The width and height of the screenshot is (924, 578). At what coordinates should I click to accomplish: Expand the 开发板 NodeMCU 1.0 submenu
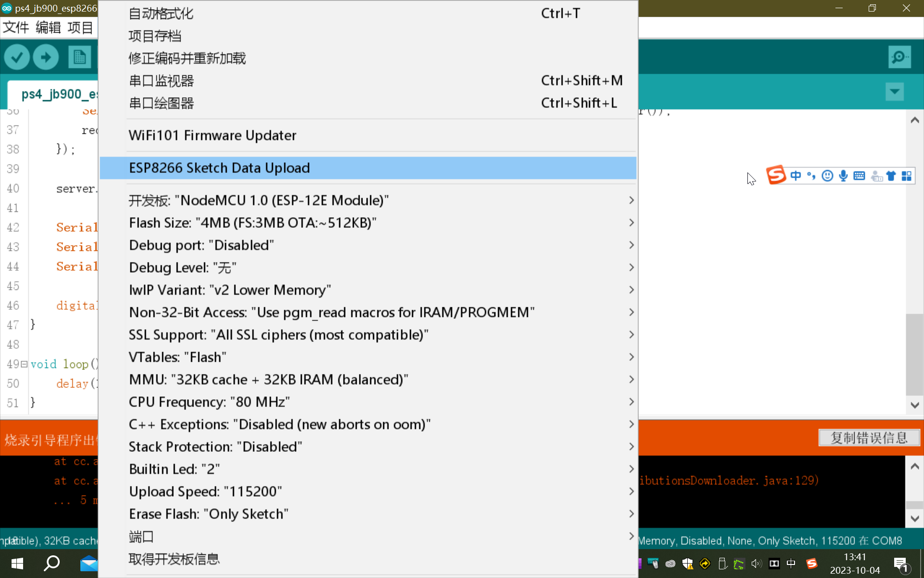[x=368, y=200]
